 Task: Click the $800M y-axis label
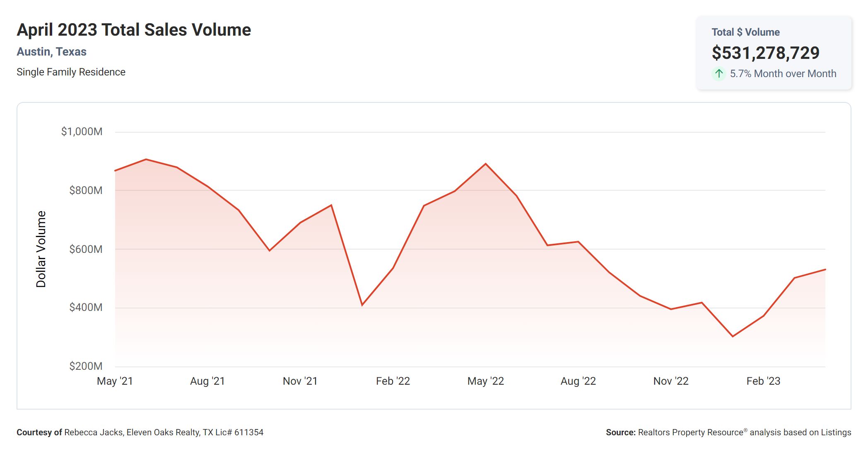pos(86,190)
